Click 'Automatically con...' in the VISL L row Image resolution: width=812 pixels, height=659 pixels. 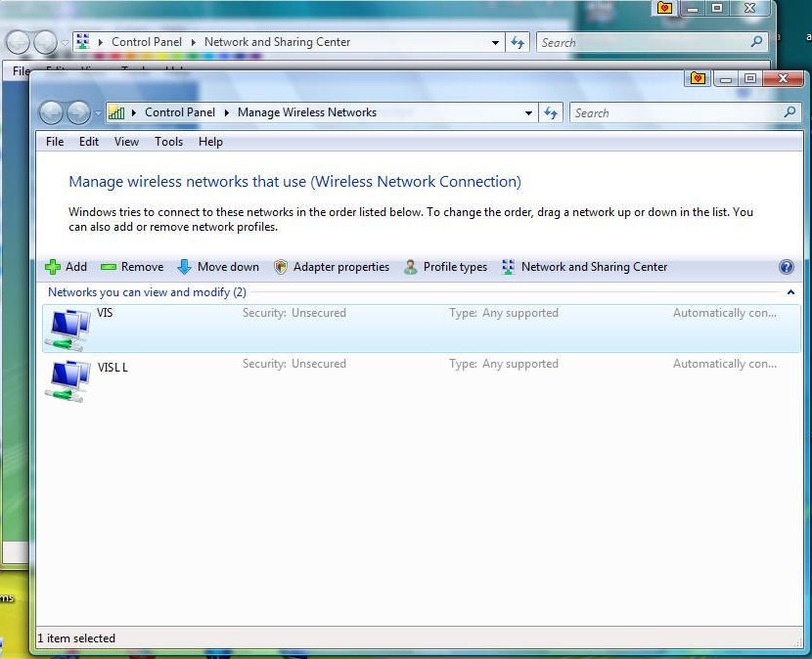coord(725,364)
